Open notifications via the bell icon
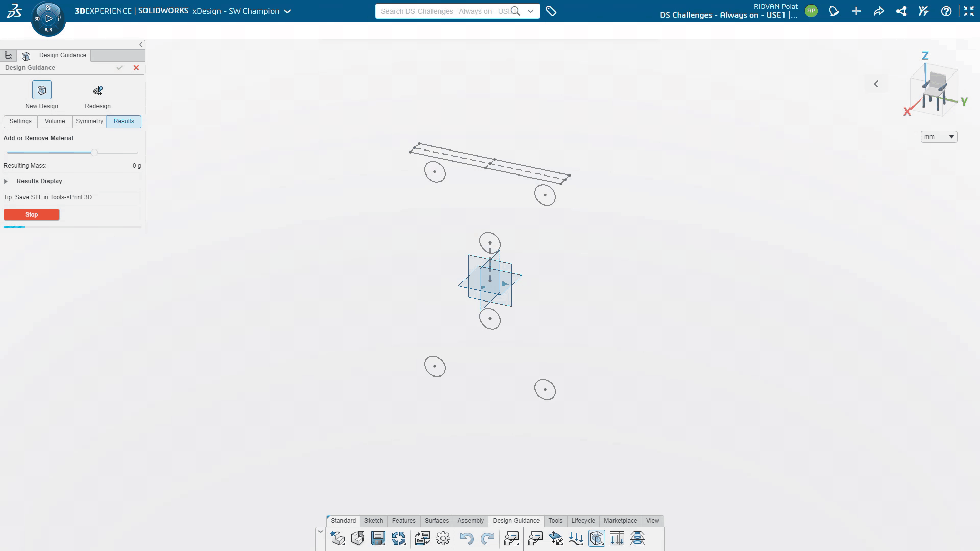This screenshot has width=980, height=551. (834, 11)
